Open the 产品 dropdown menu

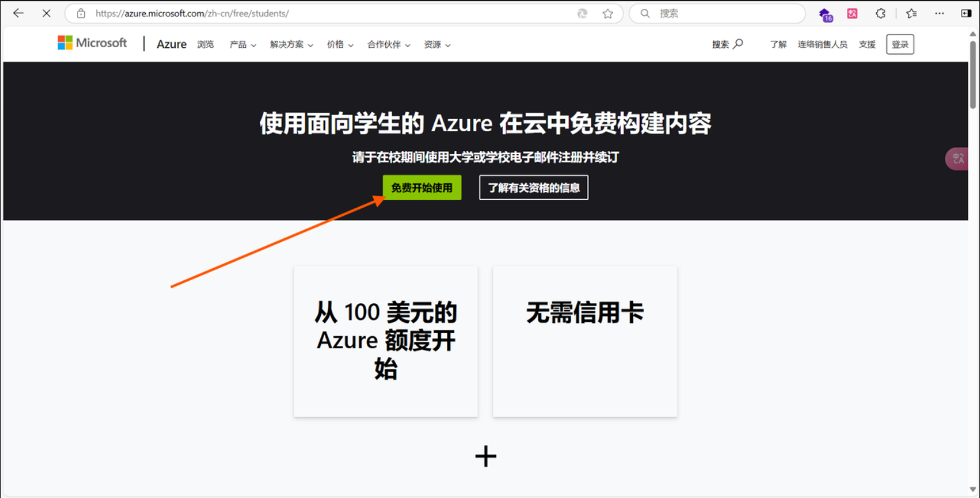click(243, 45)
